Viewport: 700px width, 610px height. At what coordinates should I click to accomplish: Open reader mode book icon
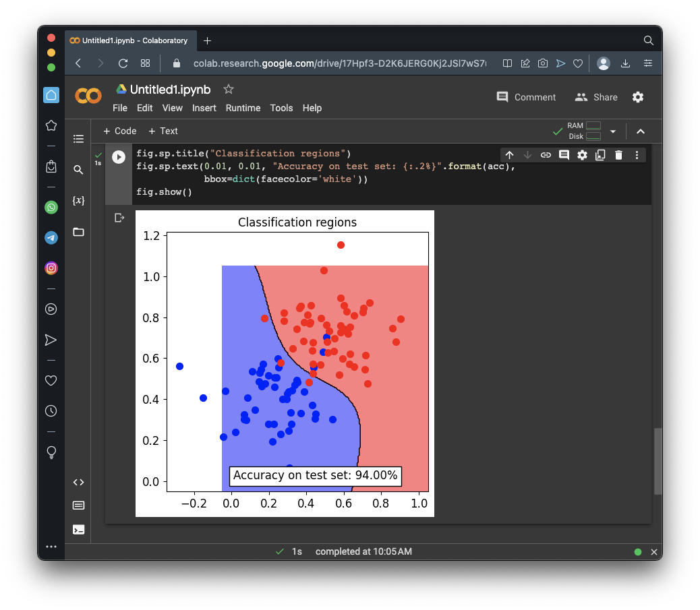[x=507, y=63]
